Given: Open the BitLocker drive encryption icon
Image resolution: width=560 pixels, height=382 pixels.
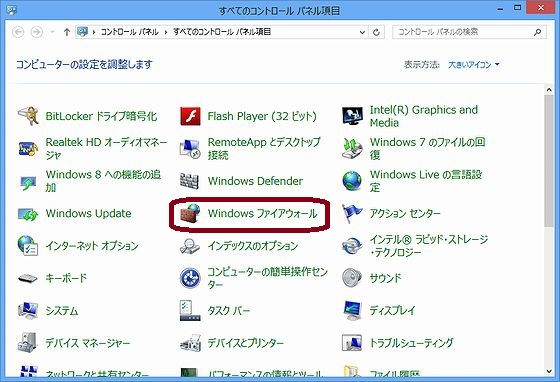Looking at the screenshot, I should 28,116.
